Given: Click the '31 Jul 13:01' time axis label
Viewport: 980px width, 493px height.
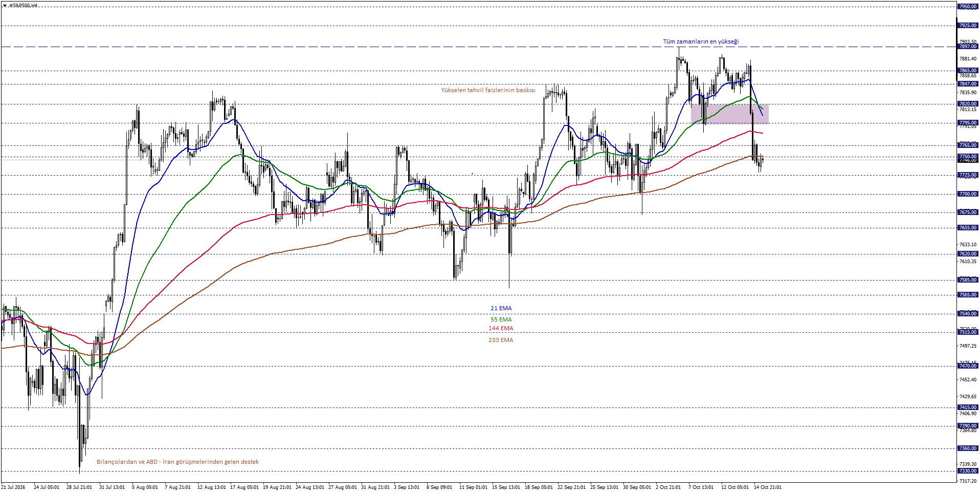Looking at the screenshot, I should click(x=112, y=487).
